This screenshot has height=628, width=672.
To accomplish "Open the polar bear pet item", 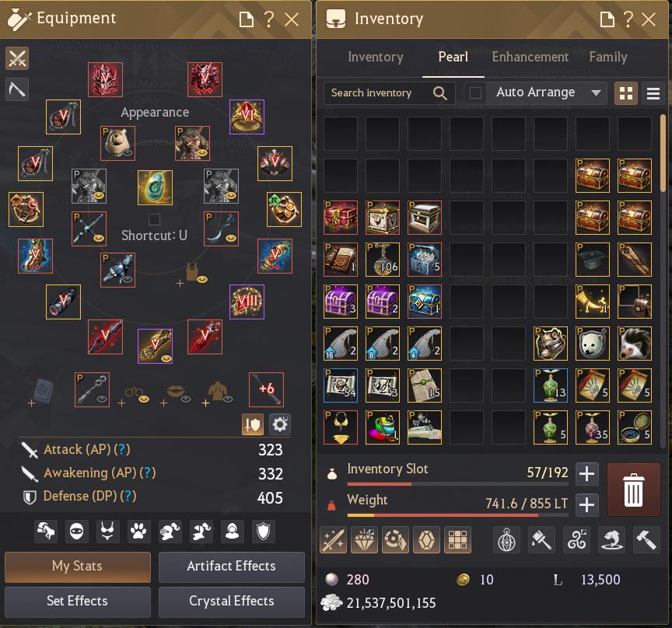I will click(x=593, y=343).
